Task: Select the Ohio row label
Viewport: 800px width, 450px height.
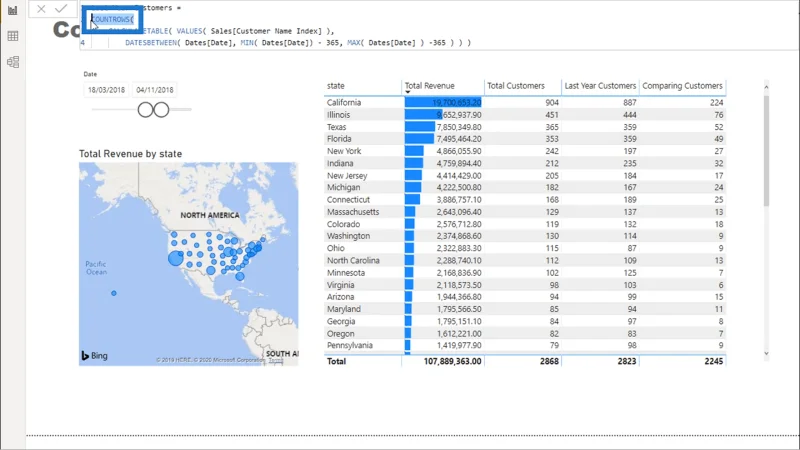Action: [336, 248]
